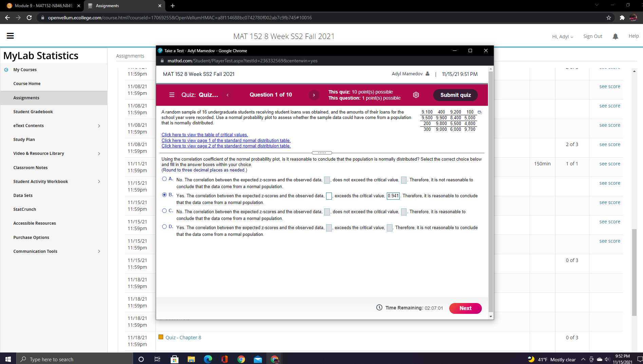Open the table of critical values link
Screen dimensions: 643x364
pyautogui.click(x=204, y=135)
